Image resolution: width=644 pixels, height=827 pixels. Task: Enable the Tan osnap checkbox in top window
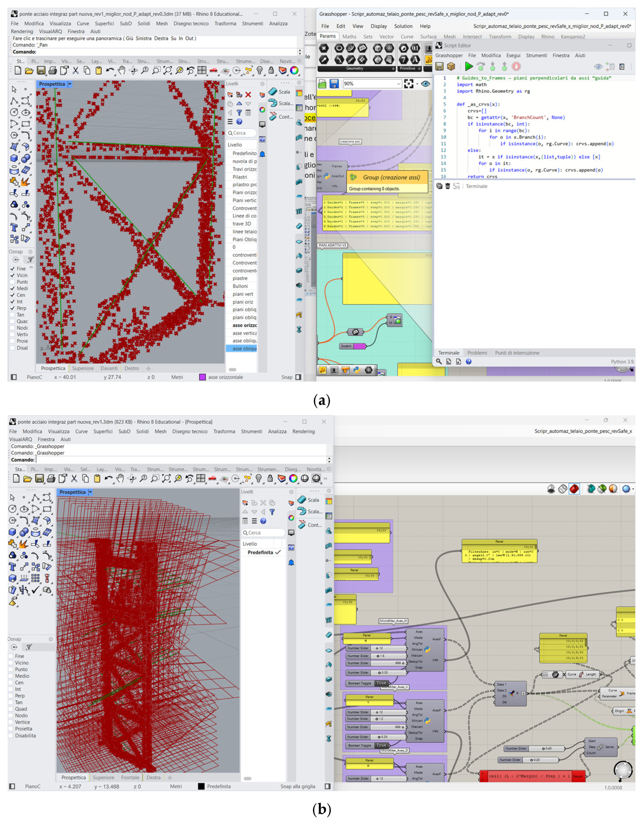(12, 315)
